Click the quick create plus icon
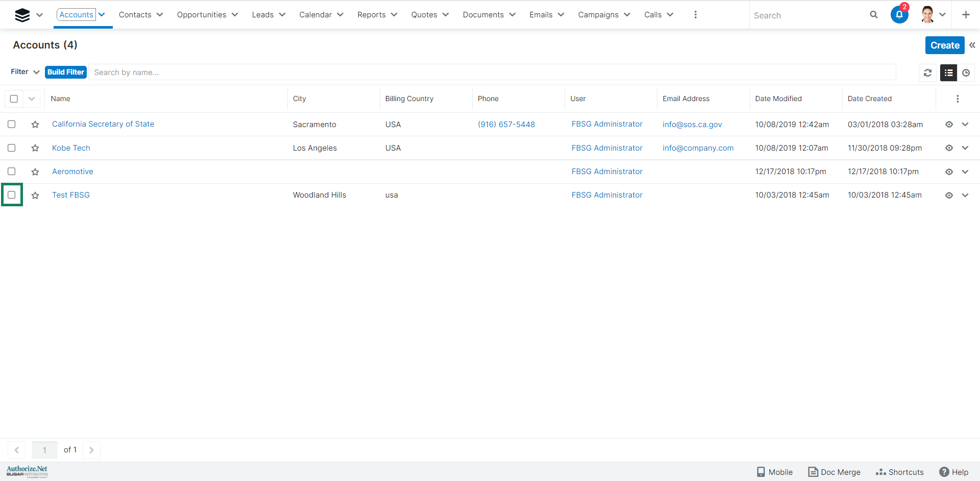The height and width of the screenshot is (481, 980). click(965, 15)
